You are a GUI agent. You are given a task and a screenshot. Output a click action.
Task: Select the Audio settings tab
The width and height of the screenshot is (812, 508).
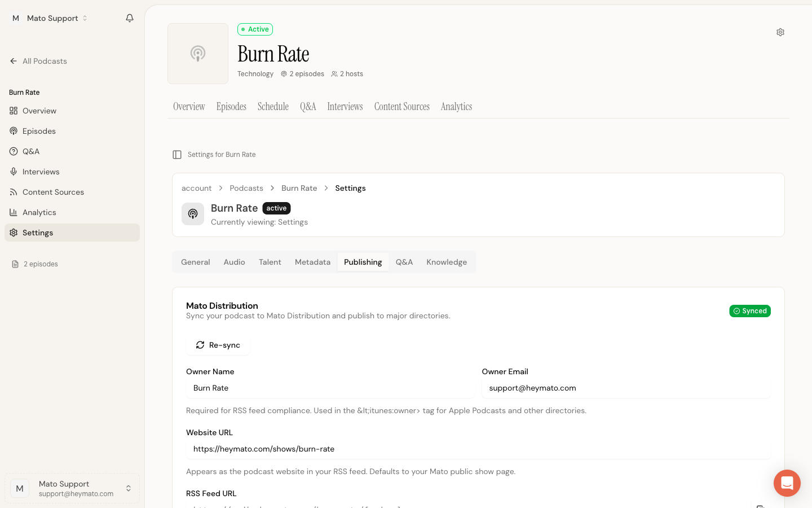[234, 262]
